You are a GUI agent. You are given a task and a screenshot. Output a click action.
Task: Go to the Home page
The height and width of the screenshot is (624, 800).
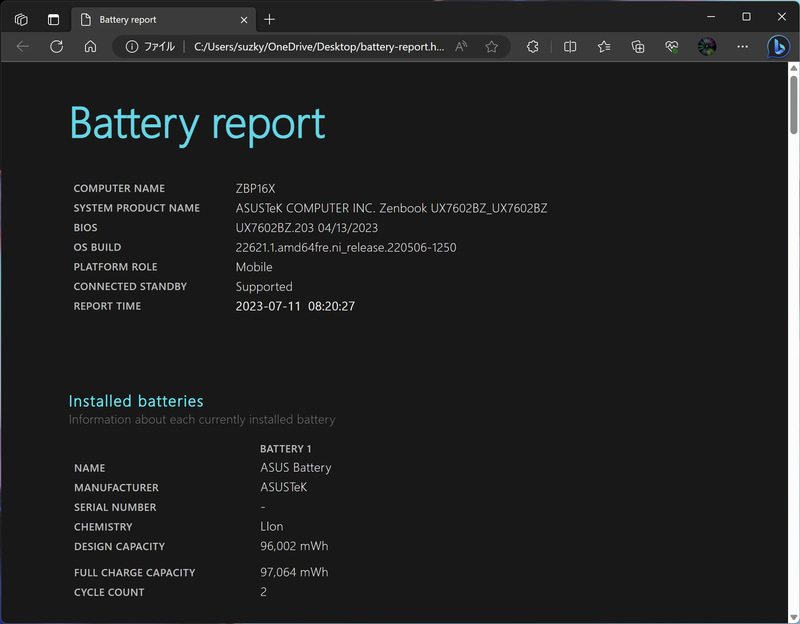(x=90, y=46)
